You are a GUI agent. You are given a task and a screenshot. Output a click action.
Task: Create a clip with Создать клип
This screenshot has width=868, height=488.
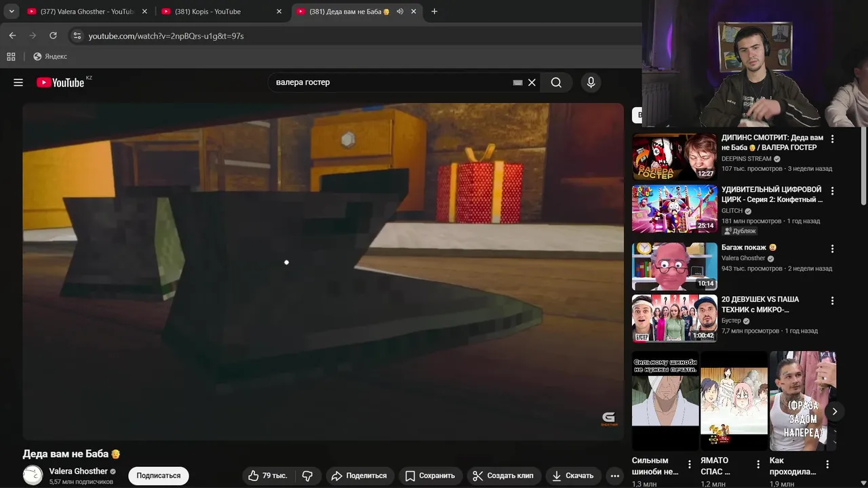503,476
